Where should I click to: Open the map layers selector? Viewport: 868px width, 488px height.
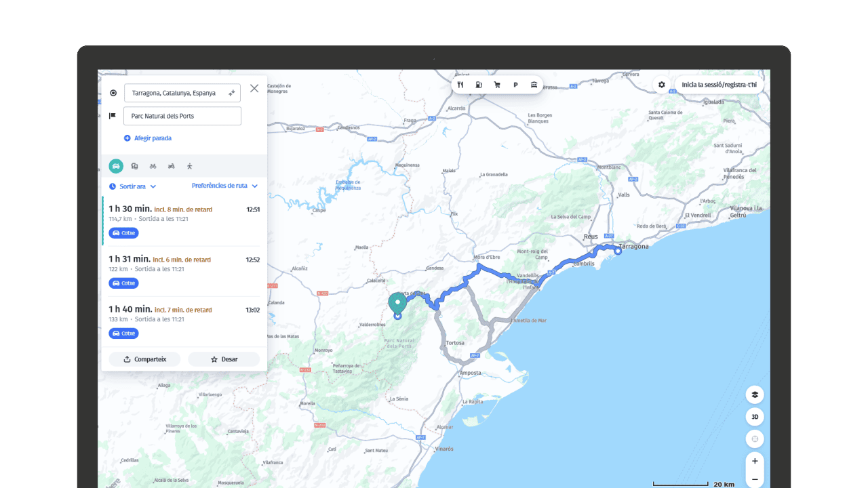point(755,394)
